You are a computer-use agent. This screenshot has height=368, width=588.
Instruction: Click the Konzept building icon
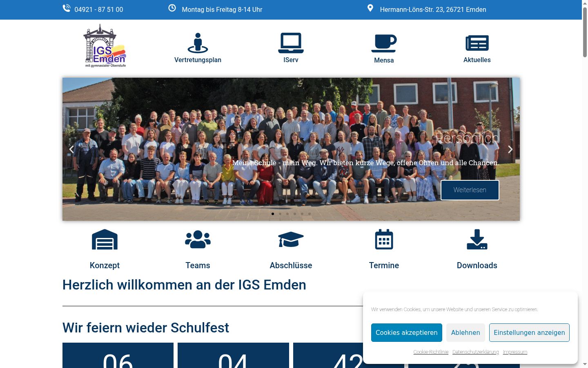point(105,239)
